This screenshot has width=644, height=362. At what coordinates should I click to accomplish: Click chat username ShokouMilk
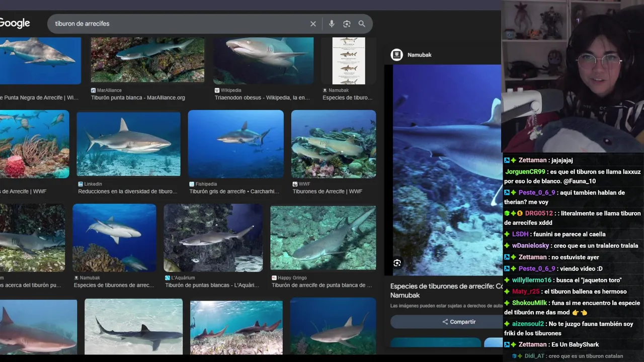pyautogui.click(x=529, y=303)
